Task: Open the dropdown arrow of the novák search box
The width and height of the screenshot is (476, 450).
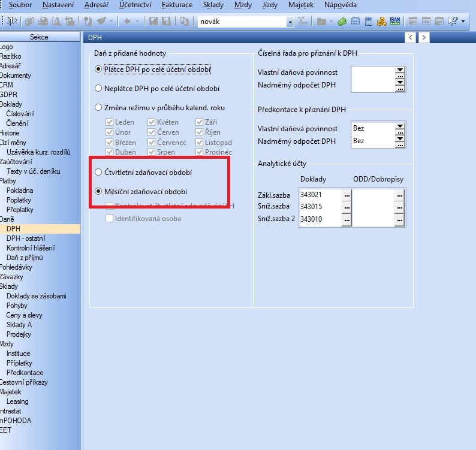Action: [290, 22]
